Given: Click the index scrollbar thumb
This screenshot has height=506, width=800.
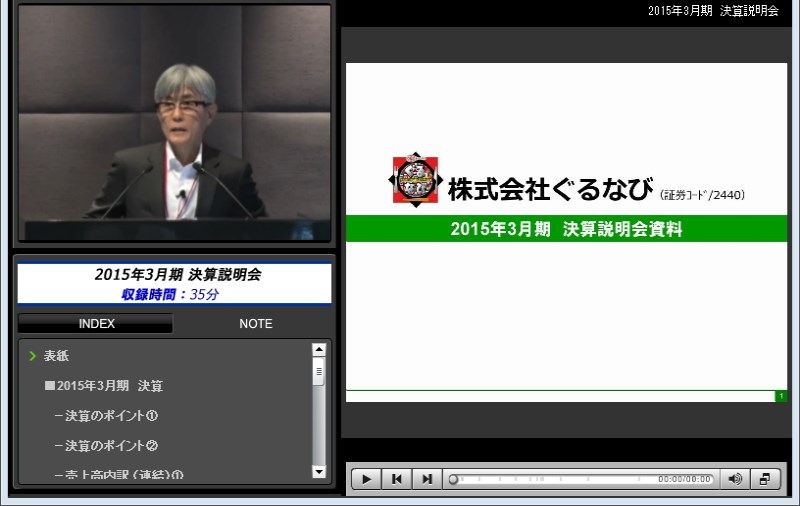Looking at the screenshot, I should [x=319, y=371].
